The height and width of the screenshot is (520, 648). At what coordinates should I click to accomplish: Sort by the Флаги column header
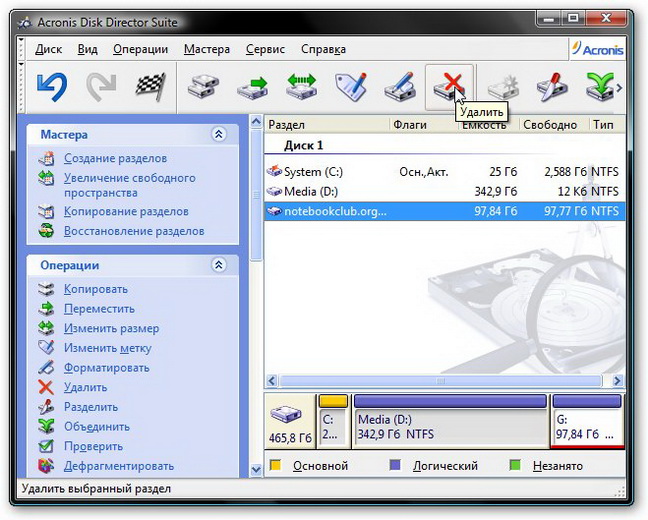point(423,124)
